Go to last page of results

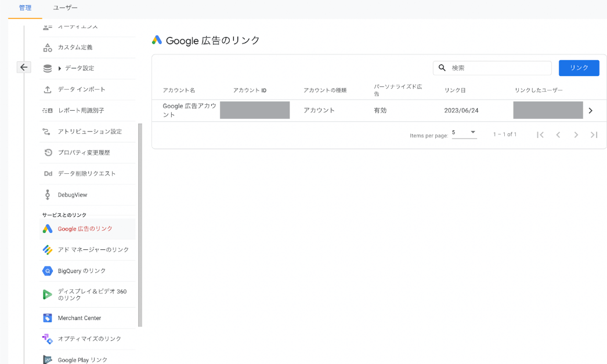pos(594,134)
